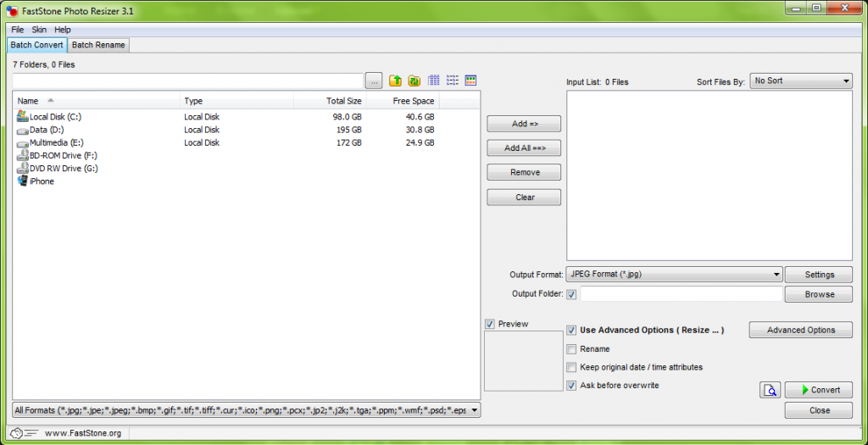Click the Output Folder text field
The width and height of the screenshot is (868, 445).
coord(681,294)
